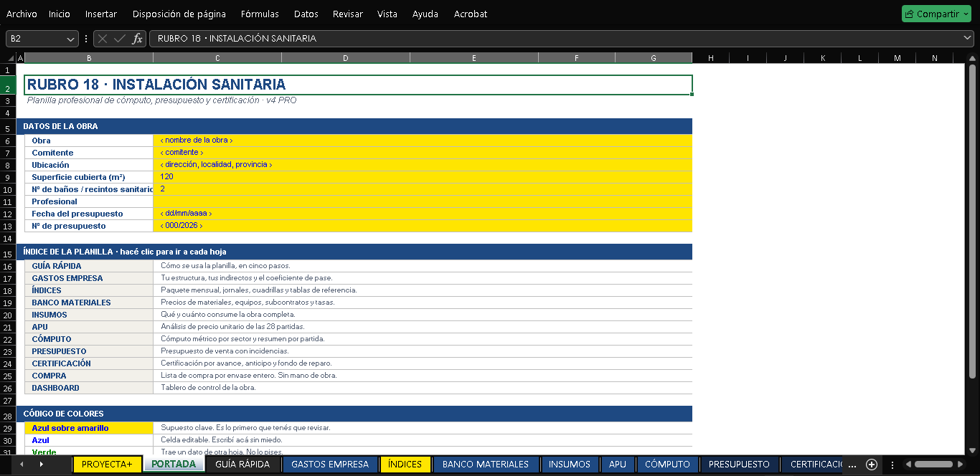
Task: Select column D header
Action: [x=345, y=58]
